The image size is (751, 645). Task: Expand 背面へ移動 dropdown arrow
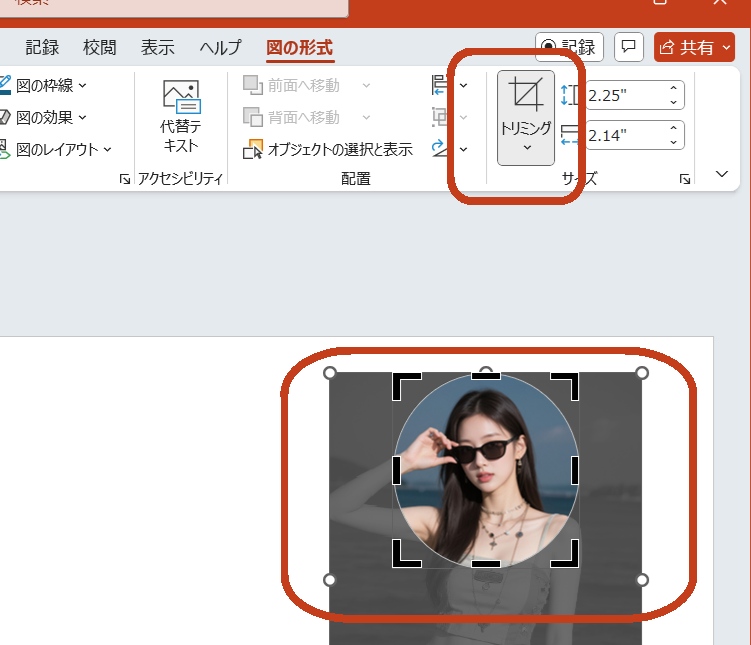tap(366, 117)
